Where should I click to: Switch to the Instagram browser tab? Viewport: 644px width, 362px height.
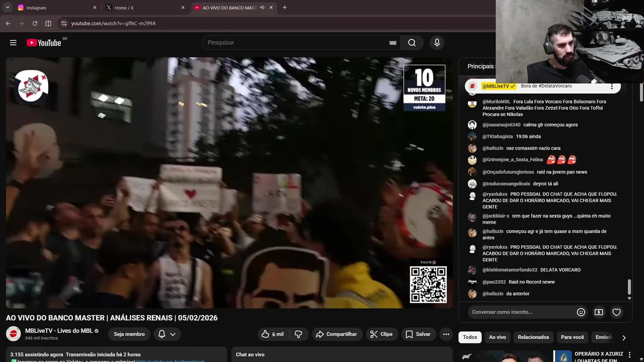(x=55, y=8)
